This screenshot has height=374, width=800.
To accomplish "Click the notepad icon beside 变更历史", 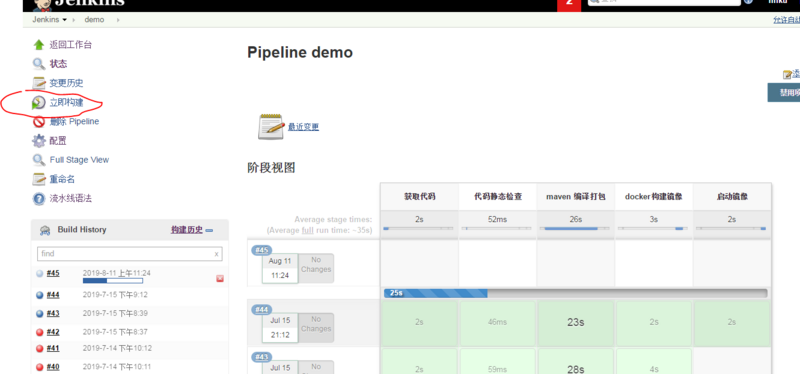I will pos(39,83).
